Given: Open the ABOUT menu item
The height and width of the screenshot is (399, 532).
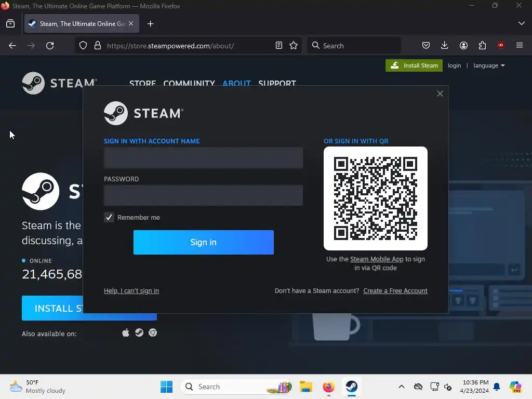Looking at the screenshot, I should point(236,83).
